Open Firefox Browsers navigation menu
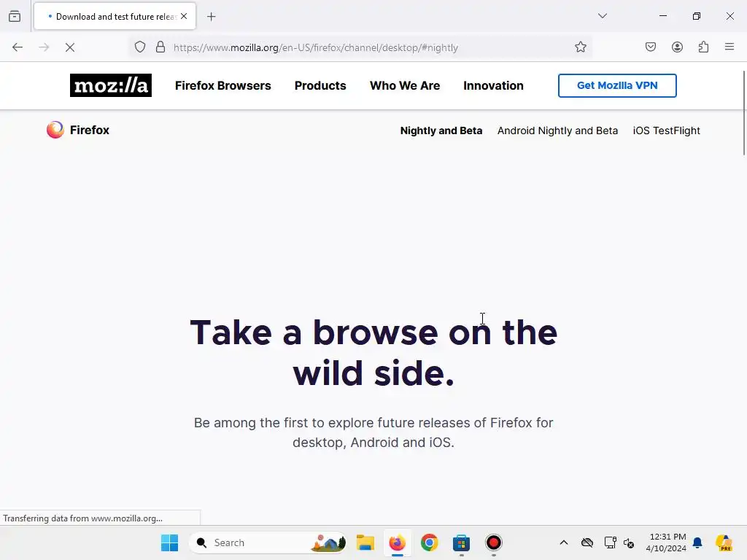Image resolution: width=747 pixels, height=560 pixels. pyautogui.click(x=223, y=86)
